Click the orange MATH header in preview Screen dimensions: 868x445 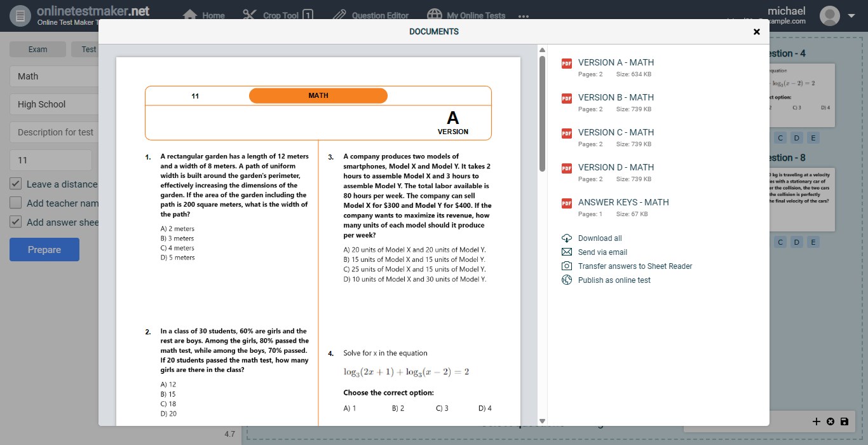[x=318, y=96]
